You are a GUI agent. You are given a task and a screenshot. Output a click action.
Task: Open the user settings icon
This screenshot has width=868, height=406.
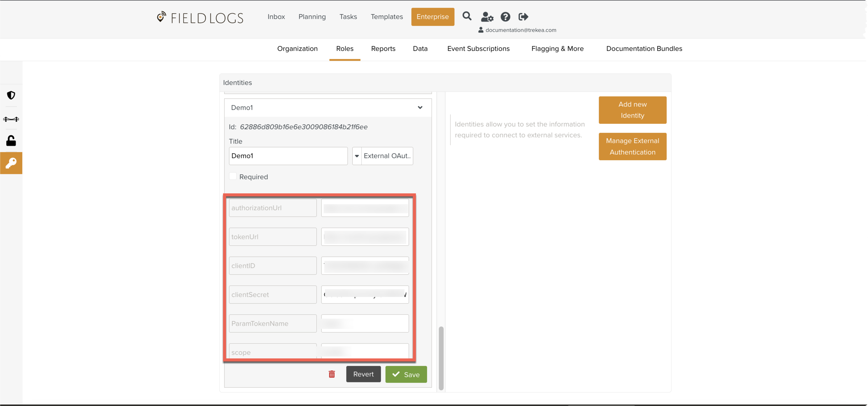pos(487,17)
